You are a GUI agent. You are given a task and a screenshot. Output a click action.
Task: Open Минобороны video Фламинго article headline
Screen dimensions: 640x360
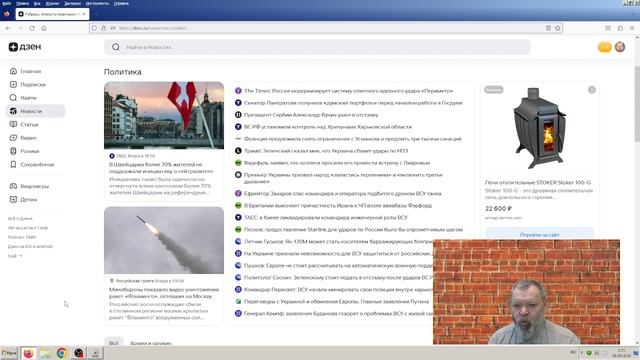coord(164,293)
